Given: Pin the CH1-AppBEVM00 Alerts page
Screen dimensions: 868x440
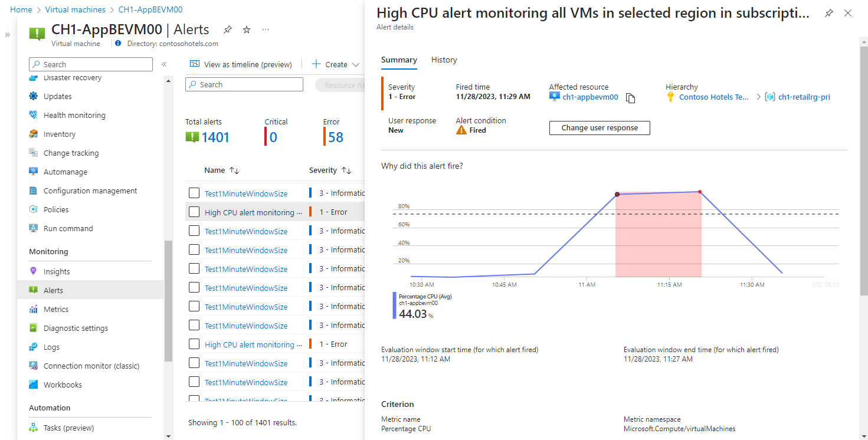Looking at the screenshot, I should (228, 29).
